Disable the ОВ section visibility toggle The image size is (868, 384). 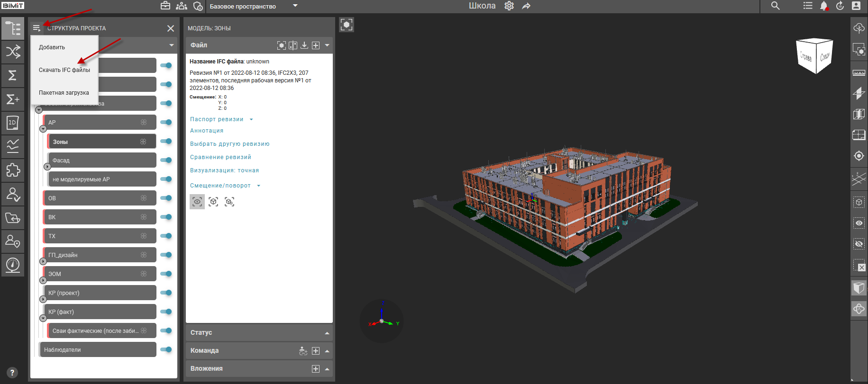(166, 198)
